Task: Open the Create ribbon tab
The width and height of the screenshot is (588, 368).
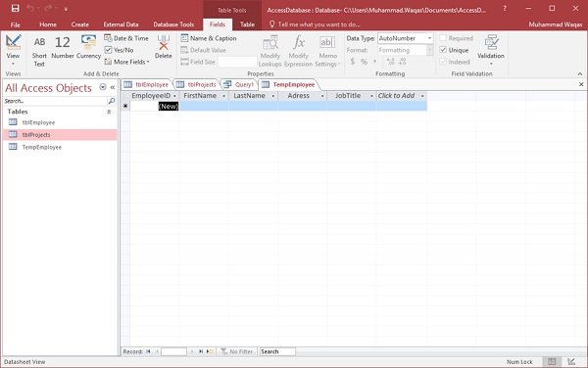Action: [x=80, y=24]
